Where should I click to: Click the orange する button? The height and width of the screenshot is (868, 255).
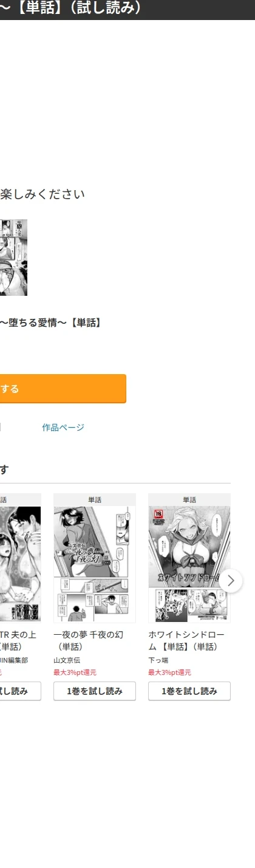point(63,389)
